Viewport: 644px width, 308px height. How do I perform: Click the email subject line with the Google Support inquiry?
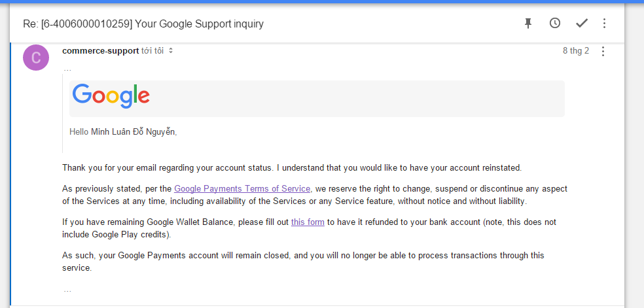[x=143, y=24]
